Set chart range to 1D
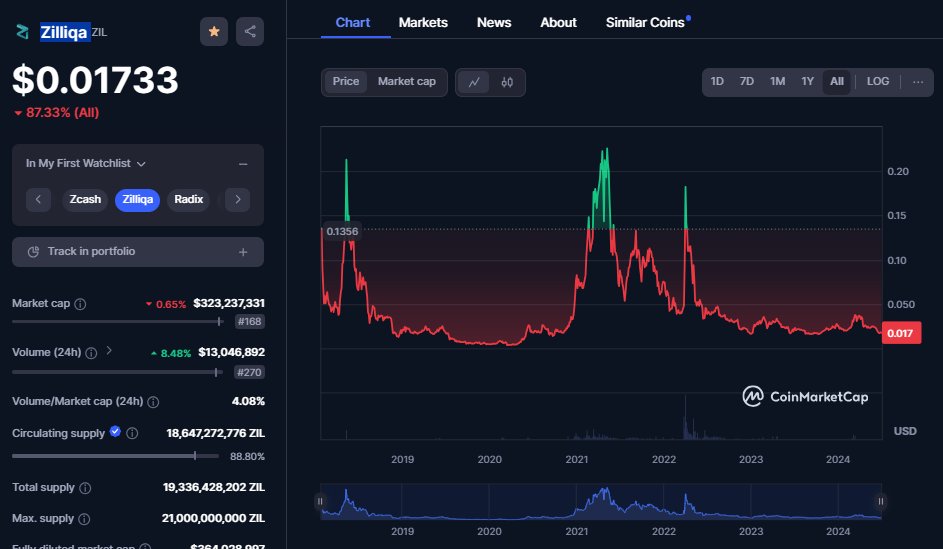The width and height of the screenshot is (943, 549). (717, 81)
